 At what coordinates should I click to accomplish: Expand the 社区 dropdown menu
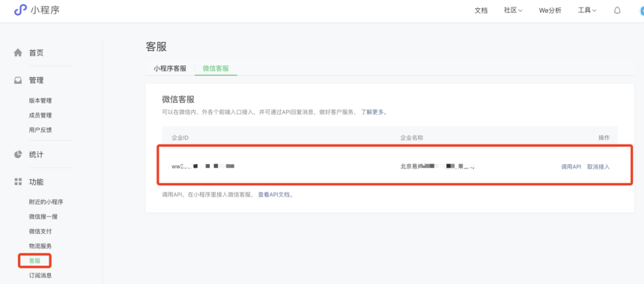pyautogui.click(x=513, y=10)
